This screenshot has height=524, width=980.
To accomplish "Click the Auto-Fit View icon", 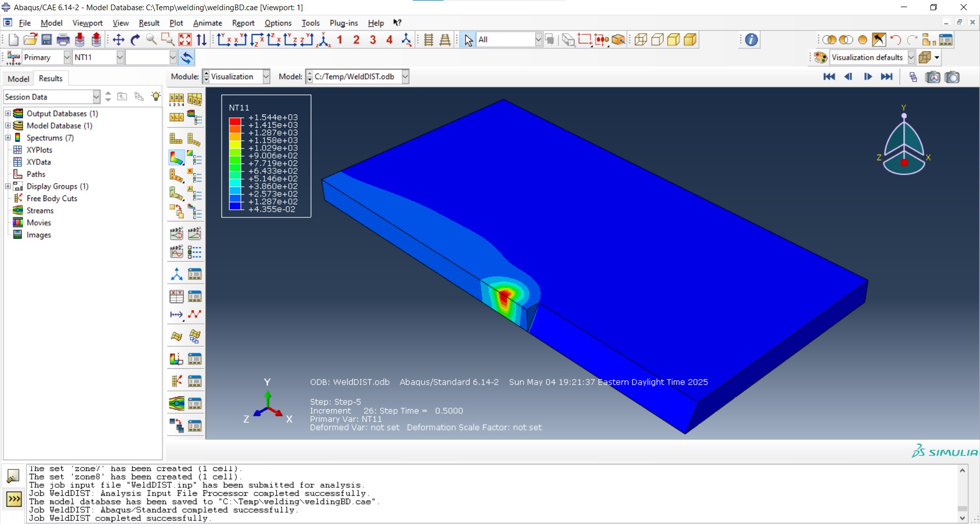I will click(x=185, y=39).
